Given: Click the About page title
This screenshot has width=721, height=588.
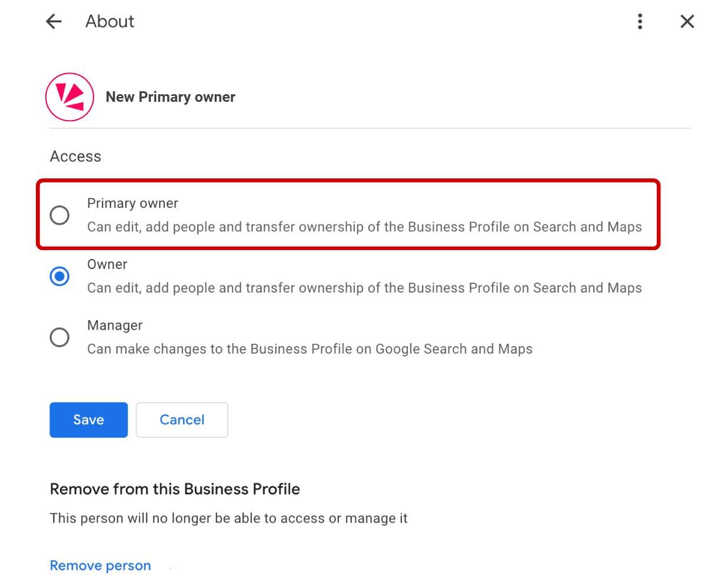Looking at the screenshot, I should pyautogui.click(x=109, y=22).
